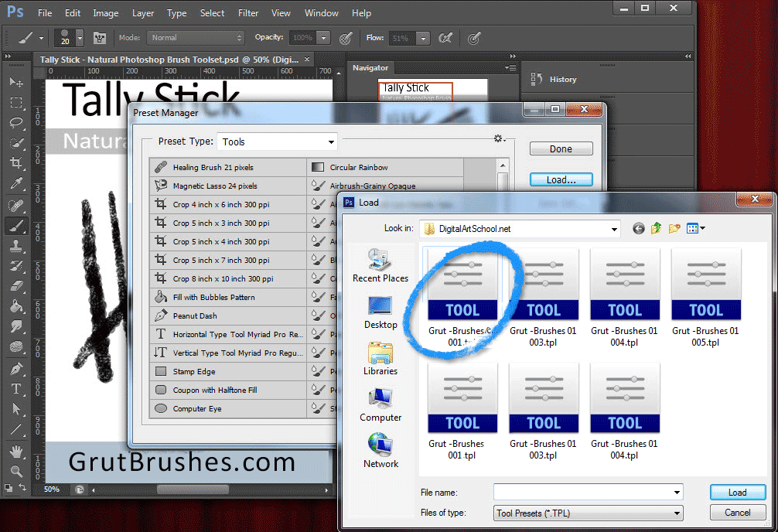Select the Lasso tool
The width and height of the screenshot is (778, 532).
click(x=15, y=122)
